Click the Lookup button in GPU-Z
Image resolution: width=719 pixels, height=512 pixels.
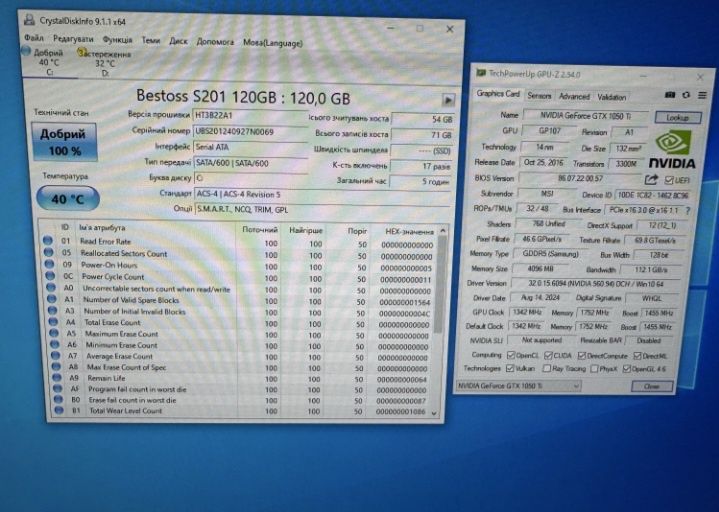pos(678,118)
